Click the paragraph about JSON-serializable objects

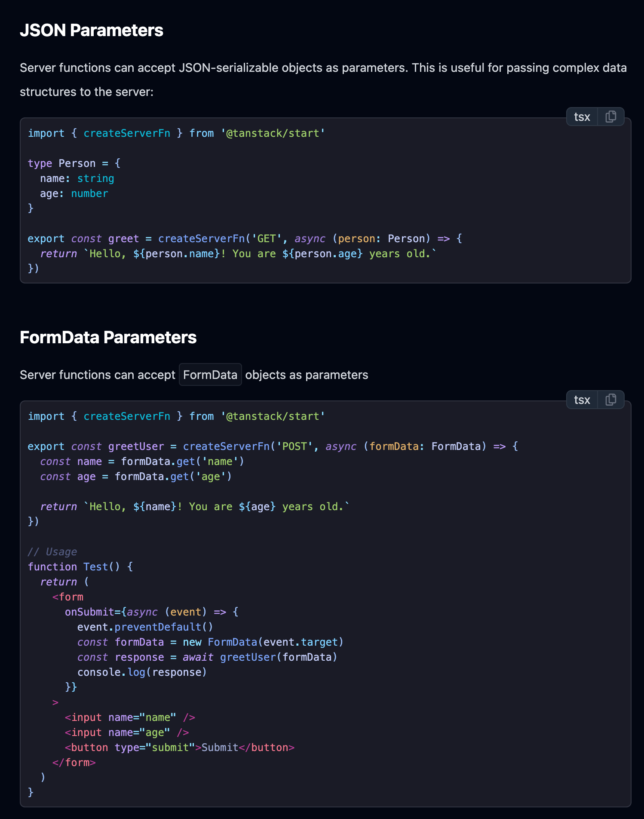tap(323, 80)
